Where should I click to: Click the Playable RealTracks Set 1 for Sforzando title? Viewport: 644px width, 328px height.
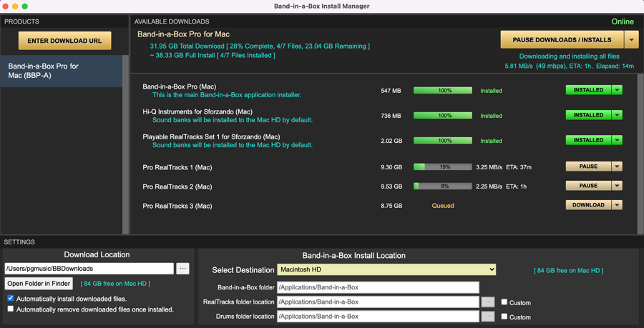211,136
